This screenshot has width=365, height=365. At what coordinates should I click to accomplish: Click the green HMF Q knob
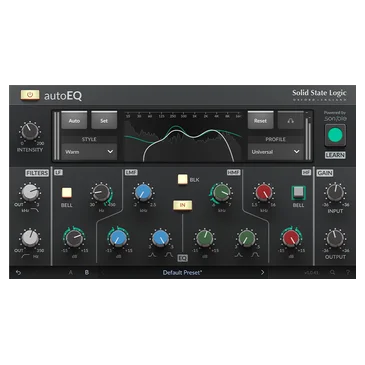coord(247,238)
